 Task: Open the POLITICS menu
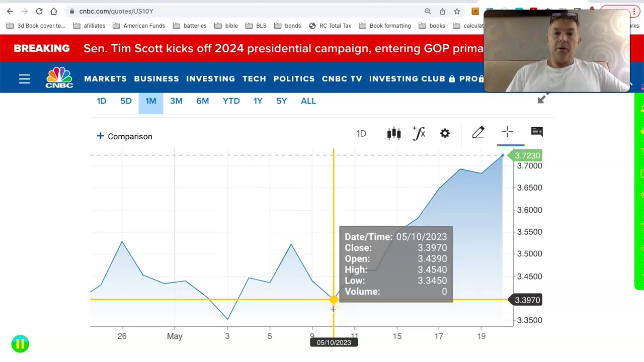pos(294,79)
